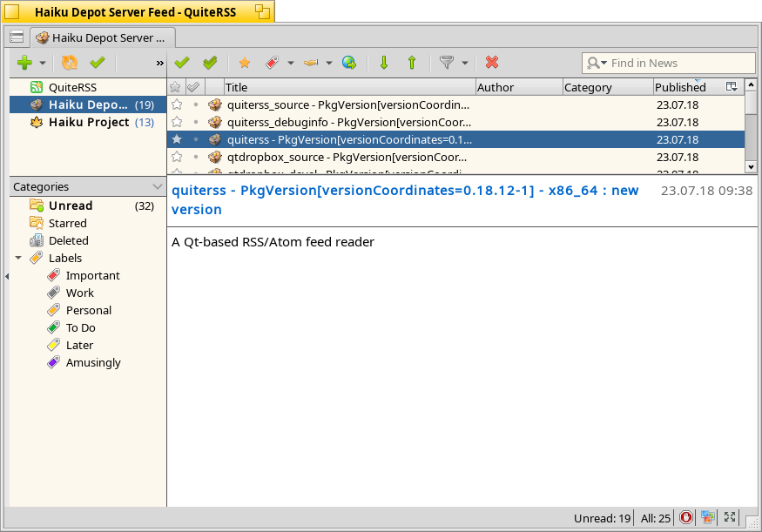The width and height of the screenshot is (762, 532).
Task: Collapse the Categories panel chevron
Action: [x=158, y=187]
